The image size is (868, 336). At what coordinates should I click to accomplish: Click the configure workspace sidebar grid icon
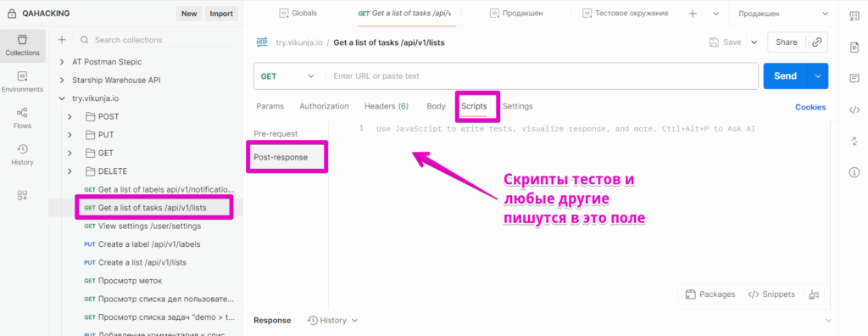pos(22,195)
